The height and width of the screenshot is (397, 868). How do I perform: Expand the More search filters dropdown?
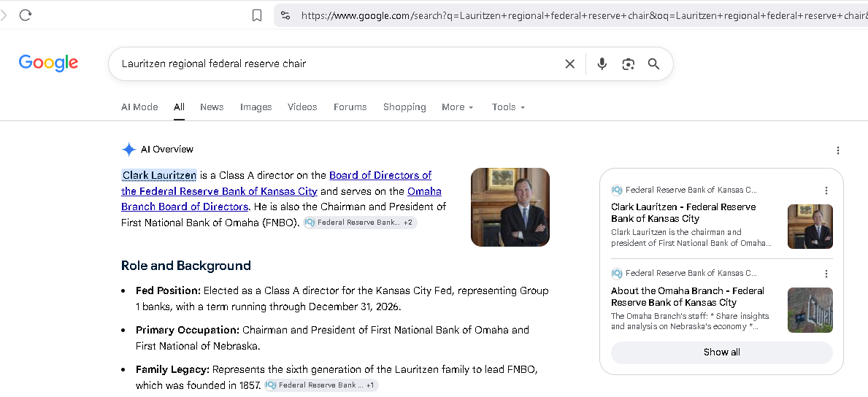(x=457, y=107)
